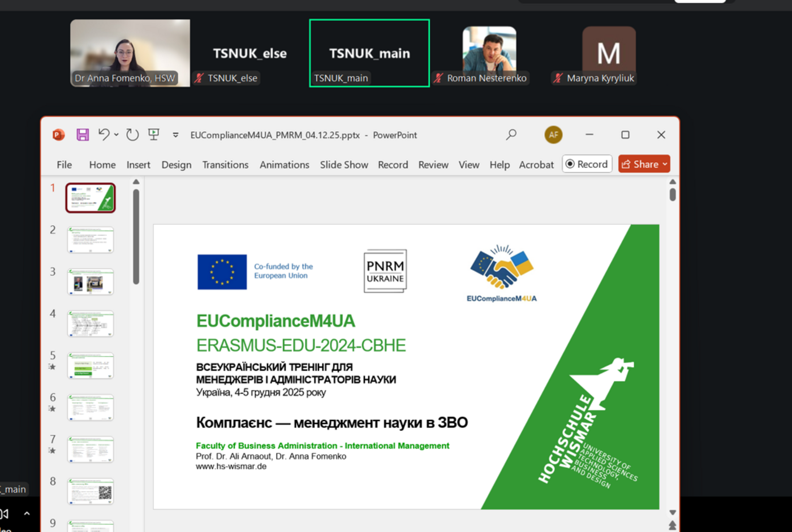Click the slide panel vertical scrollbar
Viewport: 792px width, 532px height.
click(136, 237)
